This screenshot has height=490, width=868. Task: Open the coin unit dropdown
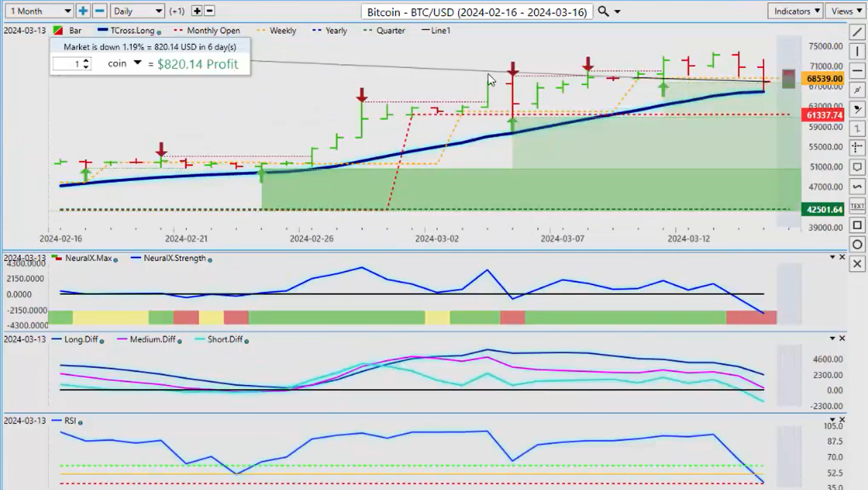pos(137,63)
